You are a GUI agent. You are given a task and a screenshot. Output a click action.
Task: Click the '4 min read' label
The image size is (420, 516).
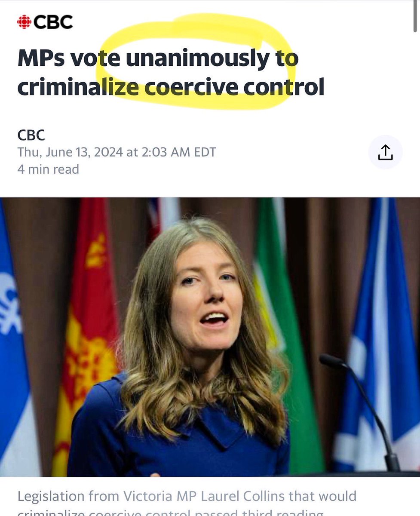point(48,169)
